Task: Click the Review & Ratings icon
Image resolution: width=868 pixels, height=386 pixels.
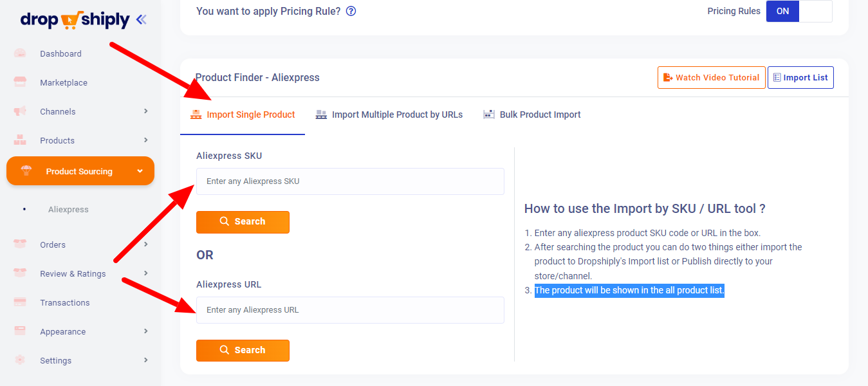Action: pyautogui.click(x=20, y=273)
